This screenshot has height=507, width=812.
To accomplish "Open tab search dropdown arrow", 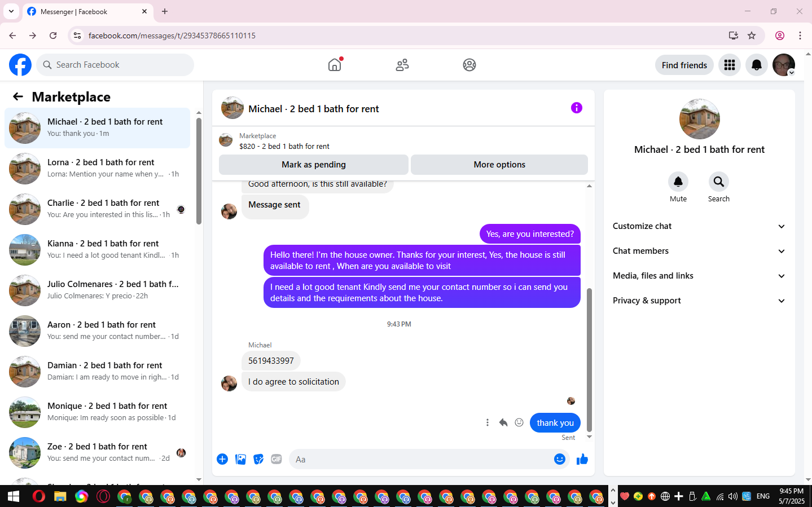I will pos(11,11).
